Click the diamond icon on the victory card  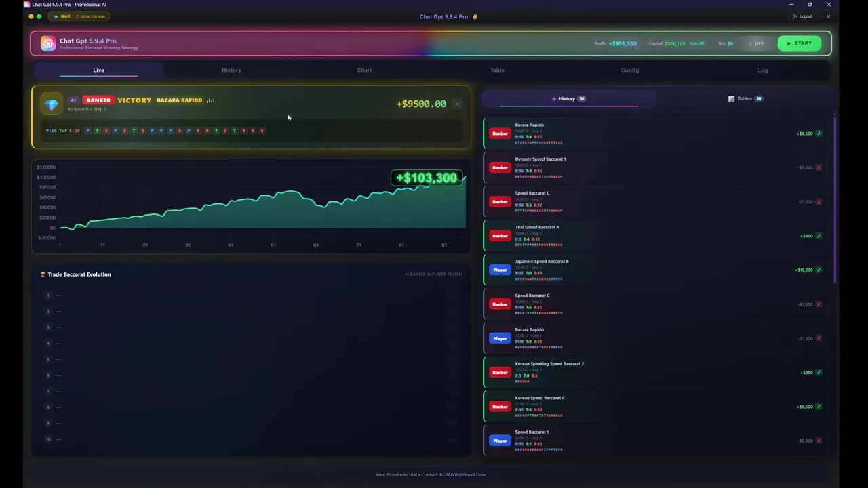(52, 104)
